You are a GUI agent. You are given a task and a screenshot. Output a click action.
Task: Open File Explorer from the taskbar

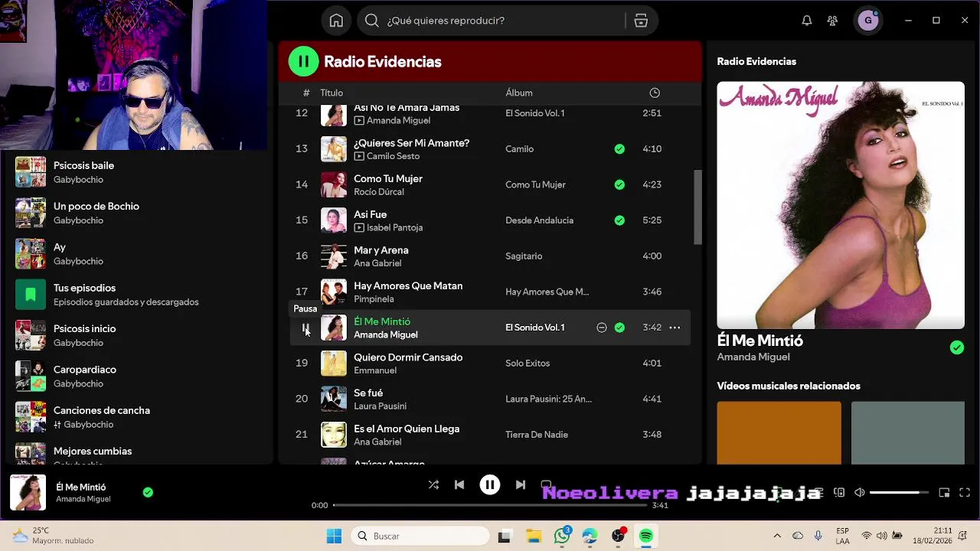[533, 536]
